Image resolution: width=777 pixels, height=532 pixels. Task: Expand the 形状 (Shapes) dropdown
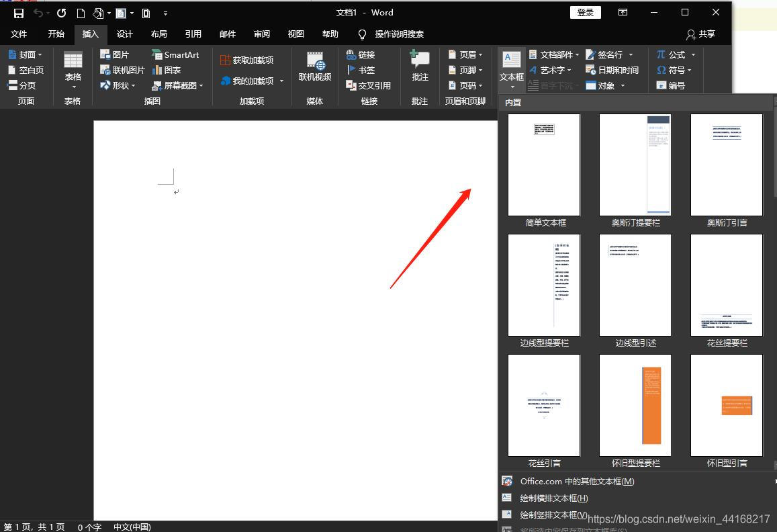118,85
